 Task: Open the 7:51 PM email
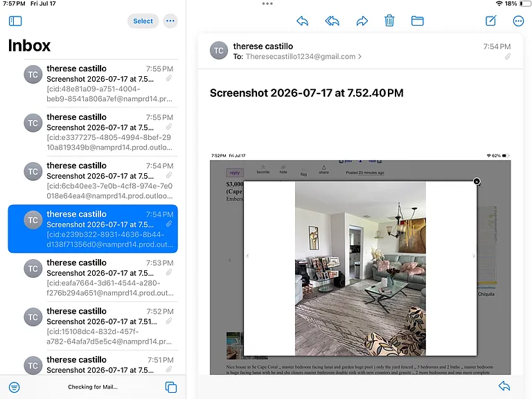(x=93, y=363)
